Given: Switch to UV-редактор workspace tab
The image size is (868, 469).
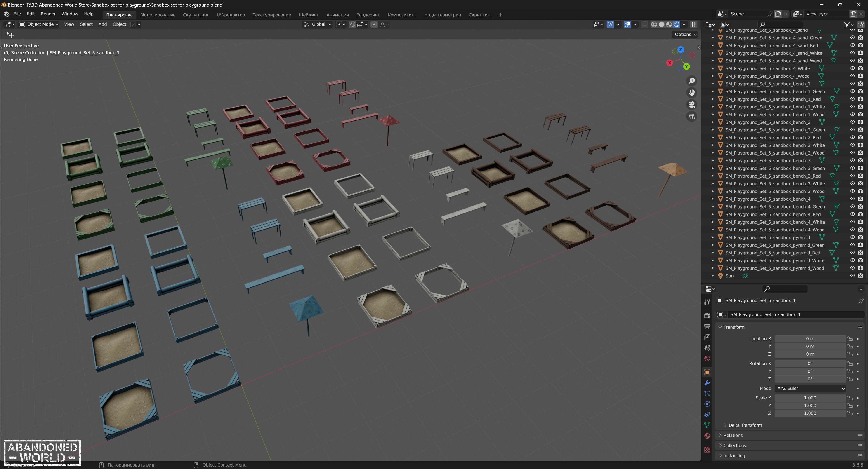Looking at the screenshot, I should [x=231, y=15].
